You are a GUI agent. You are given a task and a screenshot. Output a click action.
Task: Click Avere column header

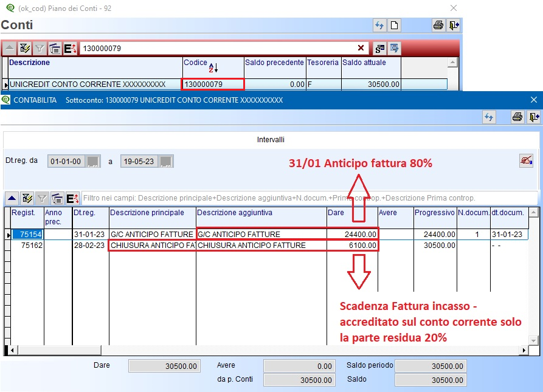pos(395,218)
